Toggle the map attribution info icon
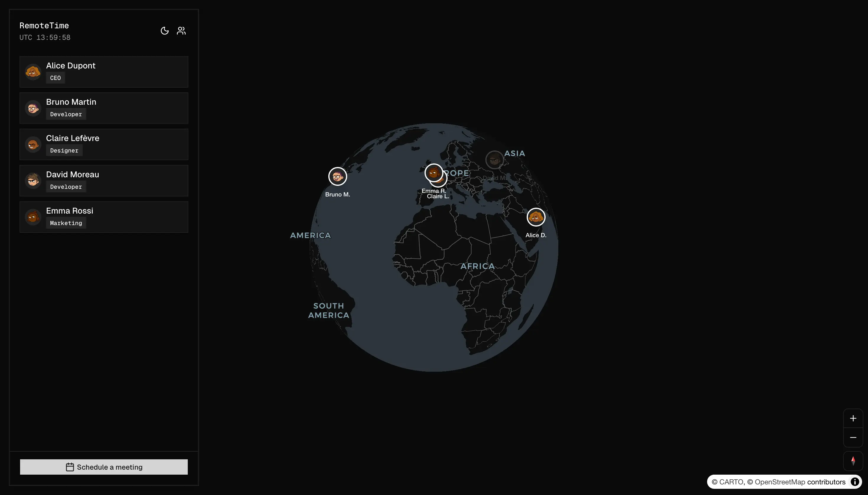Screen dimensions: 868x495 pos(854,482)
